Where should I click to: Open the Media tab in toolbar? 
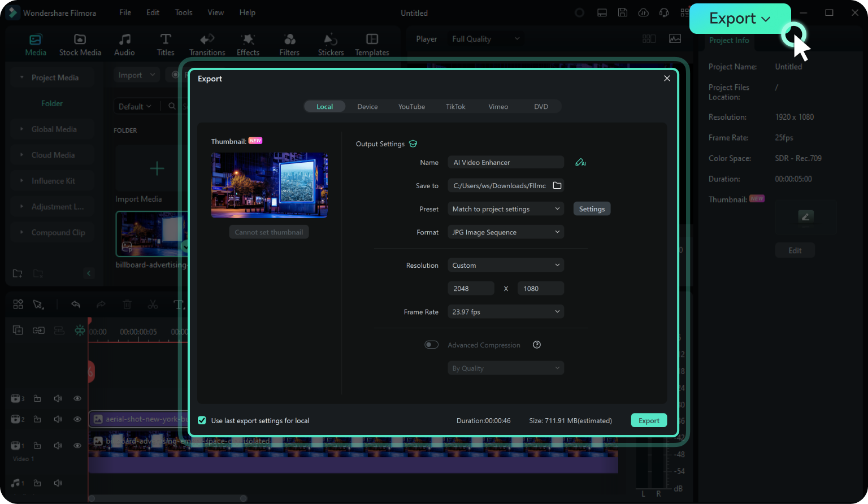[36, 45]
